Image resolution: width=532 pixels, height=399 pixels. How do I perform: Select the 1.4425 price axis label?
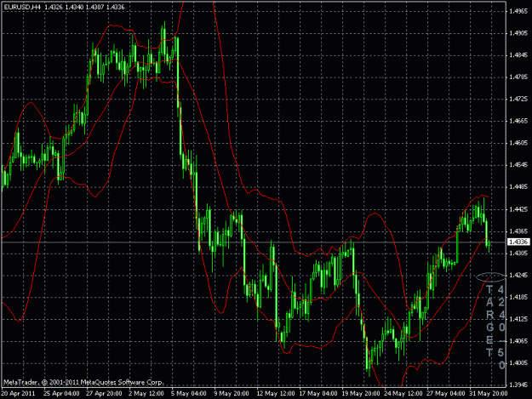518,209
